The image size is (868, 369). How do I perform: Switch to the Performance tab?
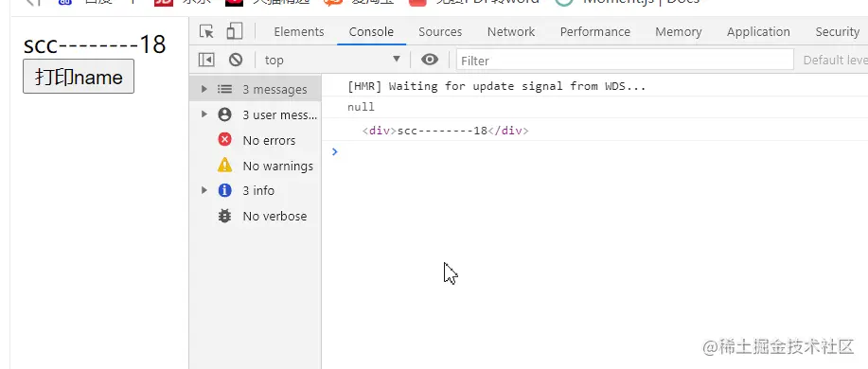(595, 31)
